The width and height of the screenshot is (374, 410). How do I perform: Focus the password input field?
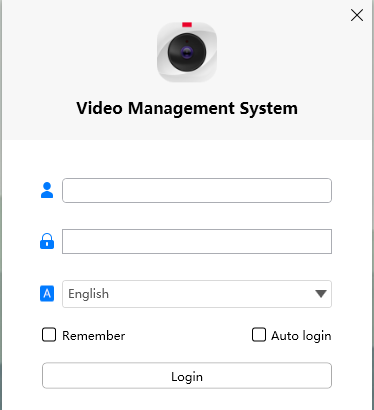tap(197, 241)
